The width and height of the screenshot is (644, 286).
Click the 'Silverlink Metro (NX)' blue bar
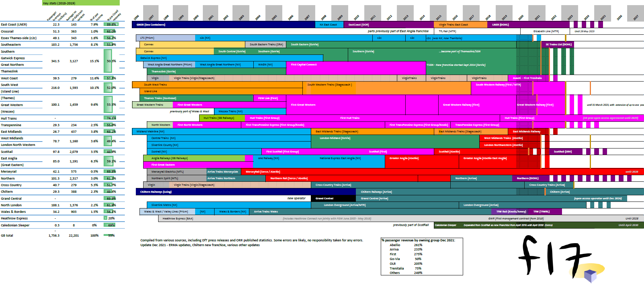tap(229, 205)
